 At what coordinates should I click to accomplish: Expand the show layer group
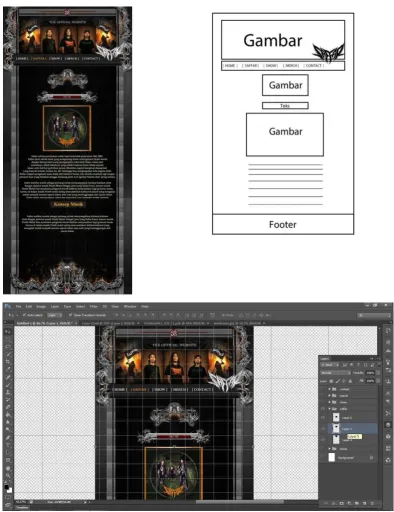pos(329,402)
